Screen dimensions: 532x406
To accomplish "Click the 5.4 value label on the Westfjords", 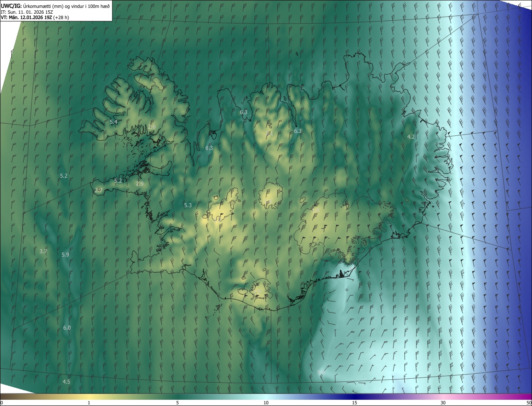I will click(113, 122).
